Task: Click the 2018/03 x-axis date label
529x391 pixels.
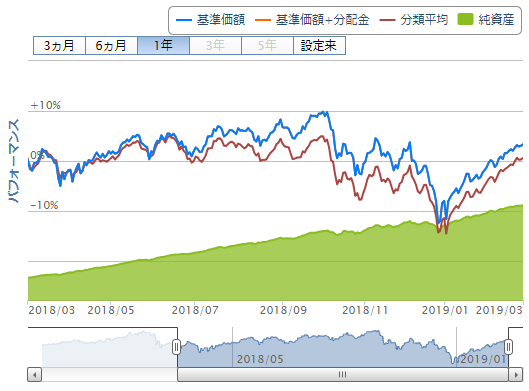Action: (x=52, y=310)
